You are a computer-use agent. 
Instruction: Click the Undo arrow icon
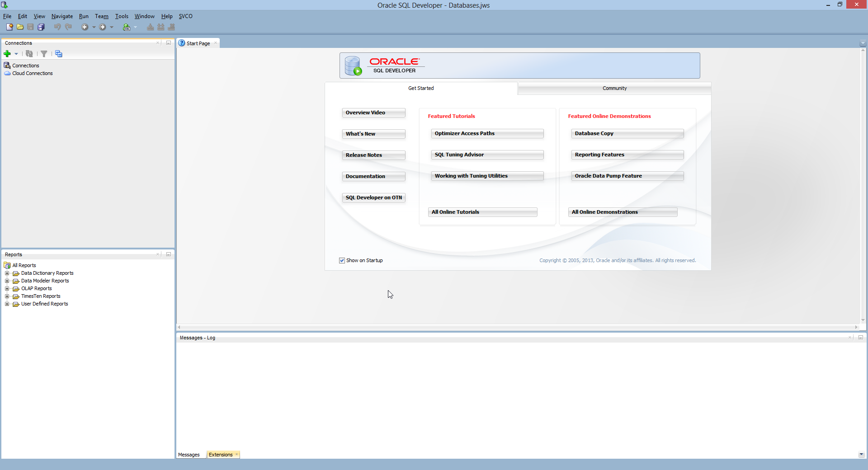pos(57,27)
